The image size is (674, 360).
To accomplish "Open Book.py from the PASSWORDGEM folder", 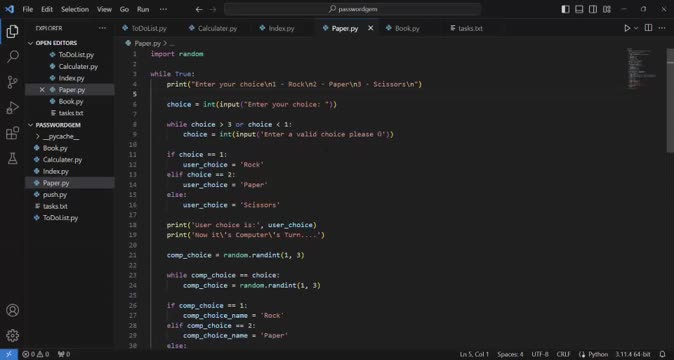I will point(55,148).
